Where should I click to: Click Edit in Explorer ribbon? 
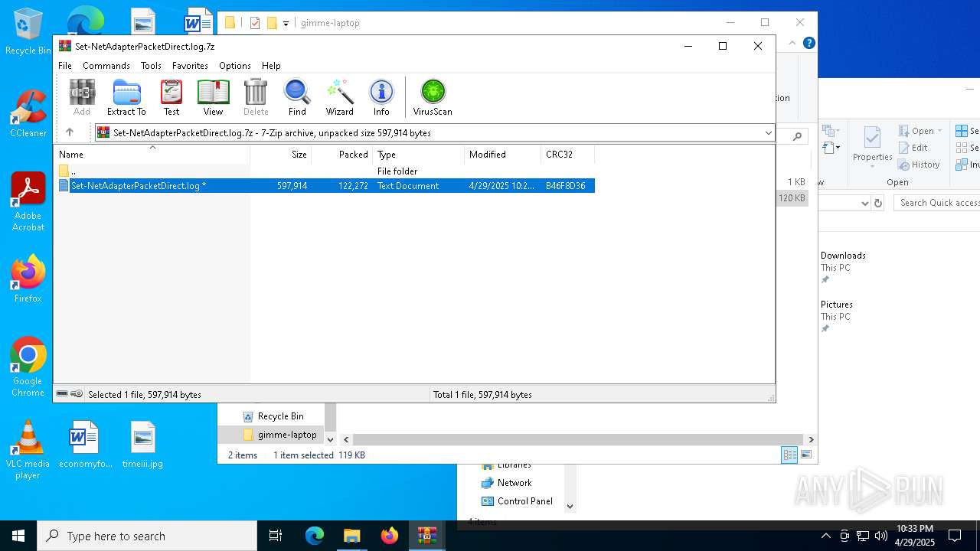[x=913, y=148]
